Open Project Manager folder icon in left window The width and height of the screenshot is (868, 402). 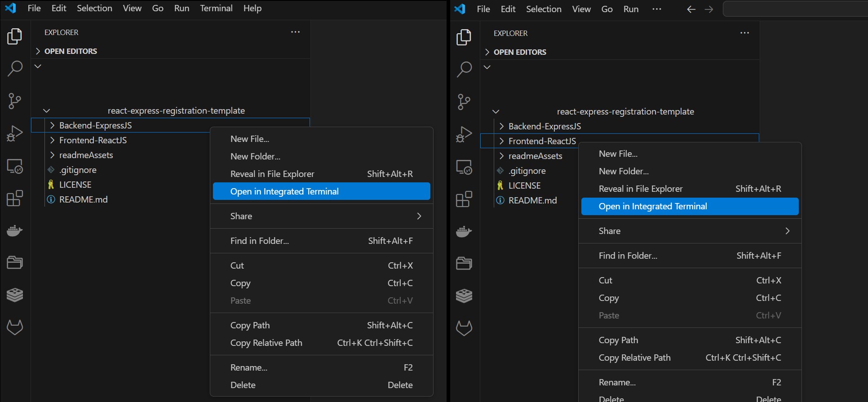pos(15,262)
